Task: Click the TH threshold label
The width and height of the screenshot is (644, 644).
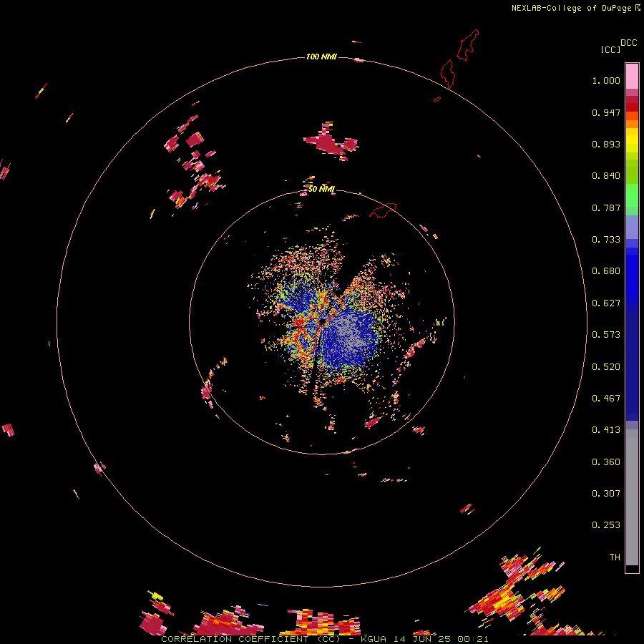Action: point(615,557)
